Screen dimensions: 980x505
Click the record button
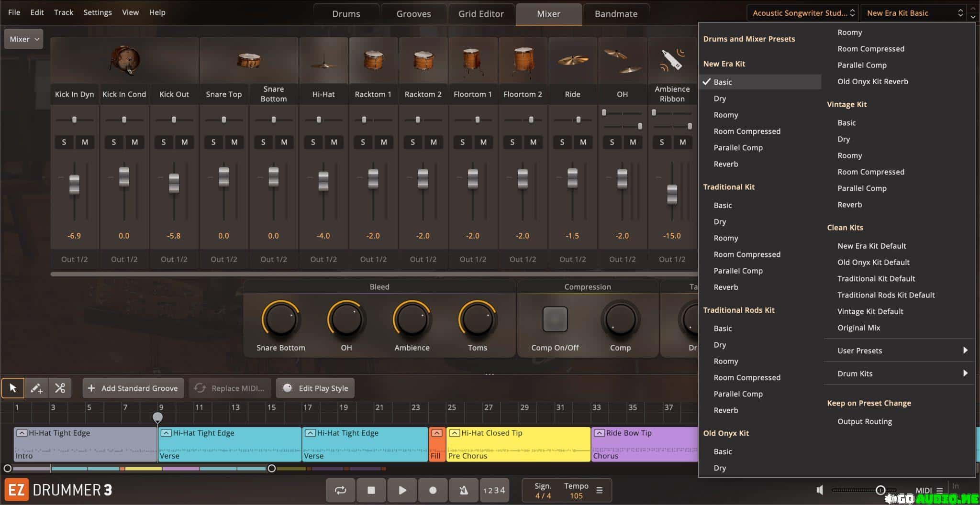(433, 490)
